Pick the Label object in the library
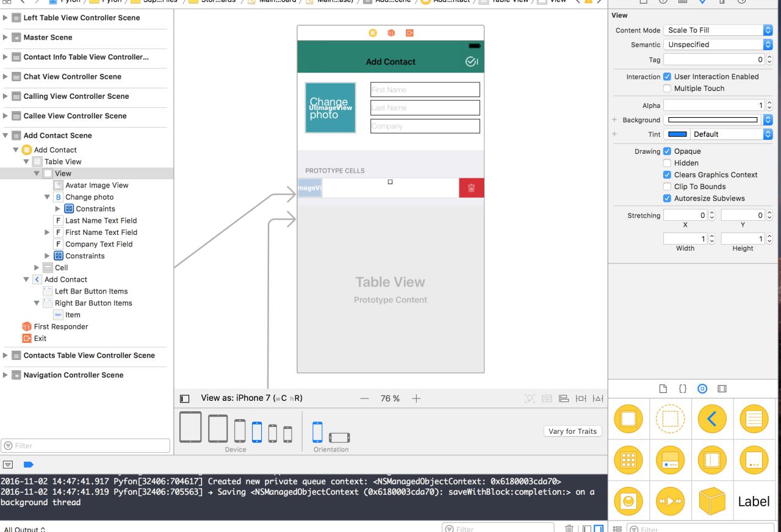Viewport: 781px width, 532px height. (754, 501)
